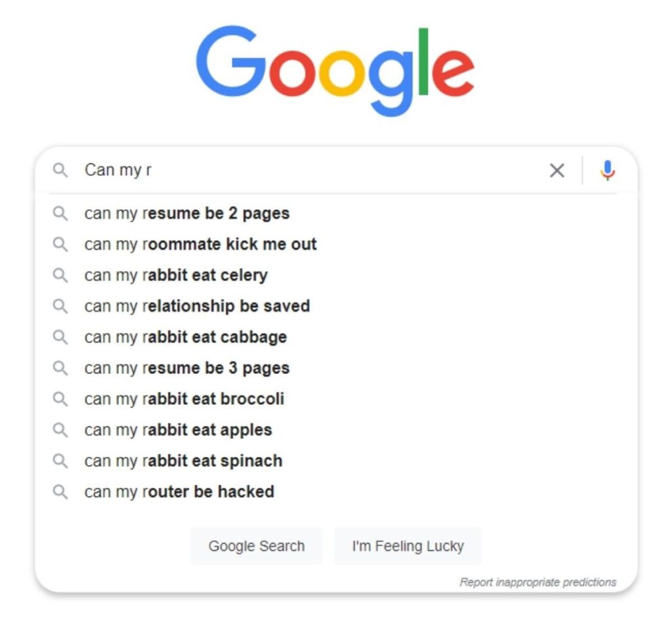The image size is (672, 618).
Task: Click the microphone icon for voice search
Action: click(608, 170)
